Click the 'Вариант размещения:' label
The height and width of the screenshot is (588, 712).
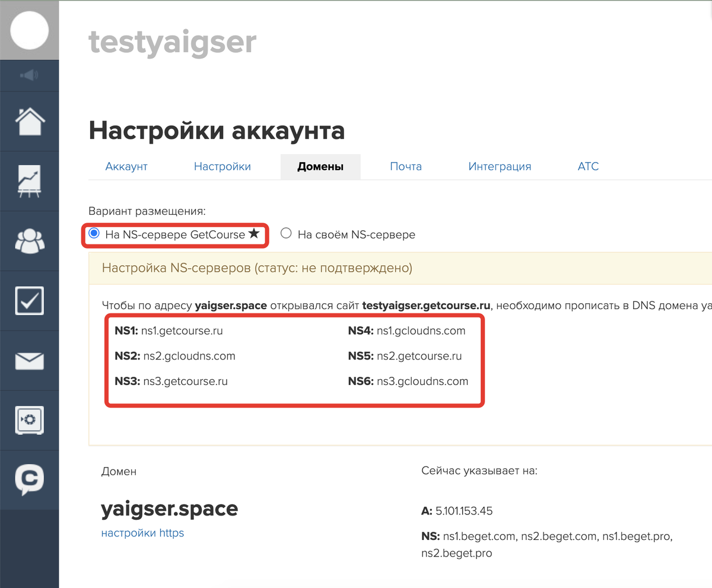[x=147, y=211]
